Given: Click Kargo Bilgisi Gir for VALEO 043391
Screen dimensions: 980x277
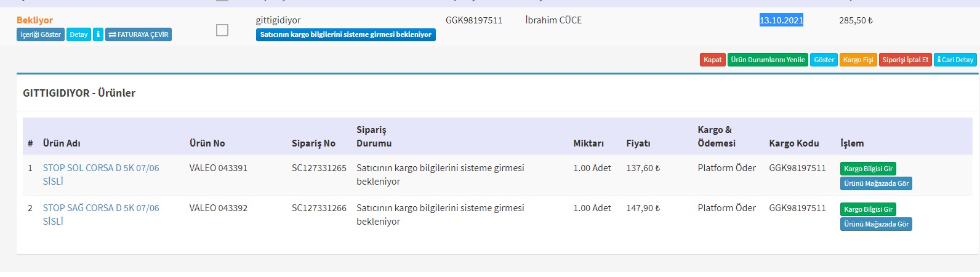Looking at the screenshot, I should pos(868,169).
